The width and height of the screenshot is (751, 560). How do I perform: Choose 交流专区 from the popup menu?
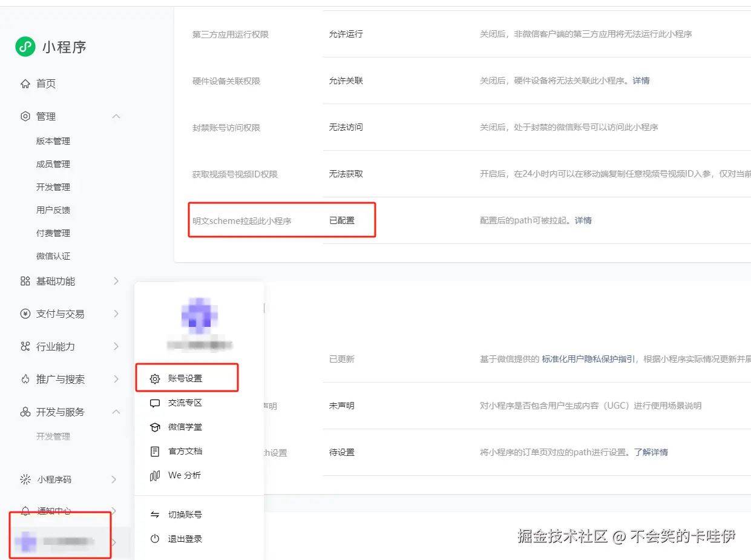click(x=185, y=403)
